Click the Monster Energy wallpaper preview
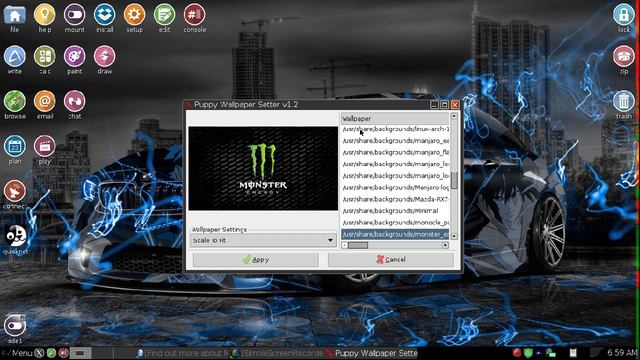640x360 pixels. tap(263, 169)
